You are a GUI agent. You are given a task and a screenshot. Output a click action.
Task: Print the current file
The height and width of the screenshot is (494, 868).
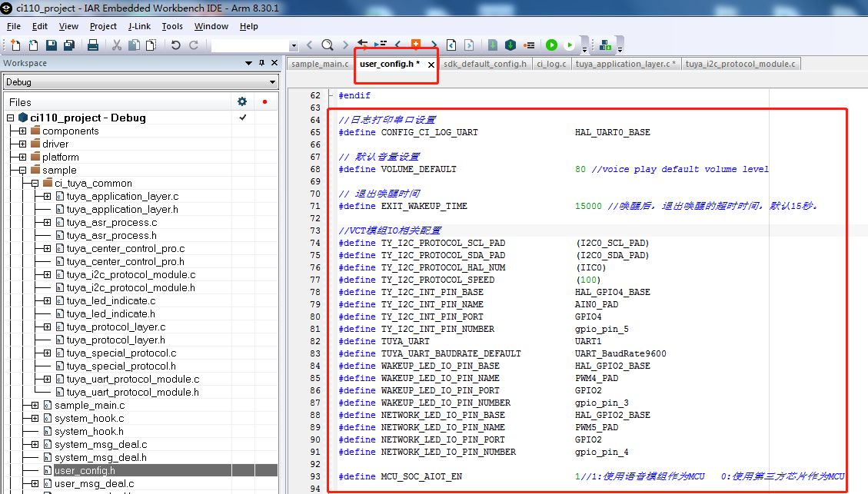click(93, 45)
